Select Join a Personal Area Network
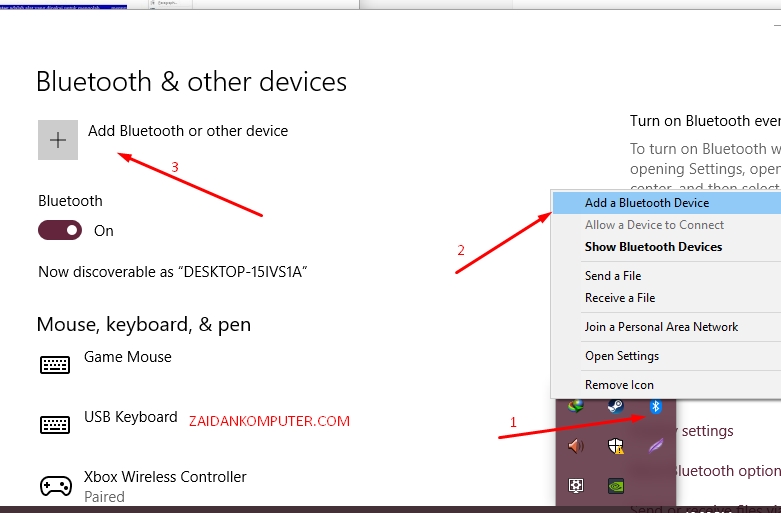This screenshot has width=781, height=513. (x=667, y=327)
